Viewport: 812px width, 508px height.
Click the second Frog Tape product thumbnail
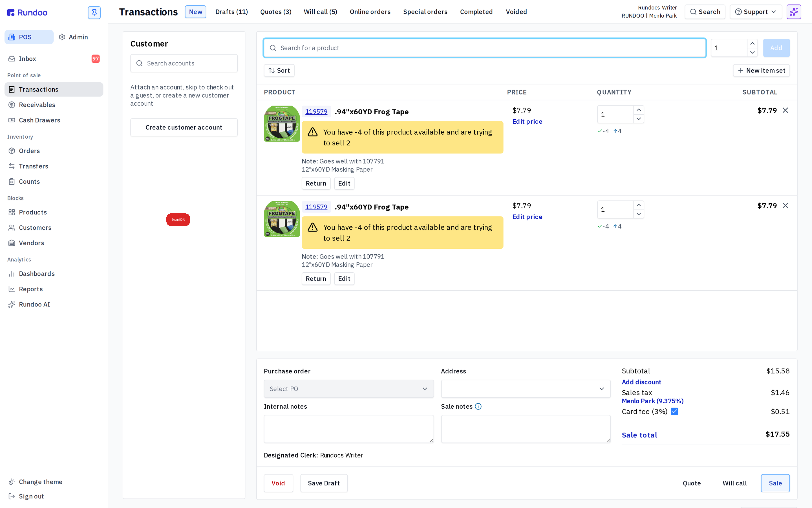[x=282, y=219]
